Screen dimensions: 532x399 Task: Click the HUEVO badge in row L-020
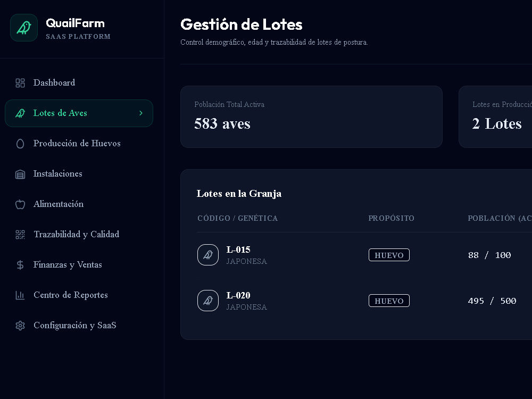tap(389, 301)
